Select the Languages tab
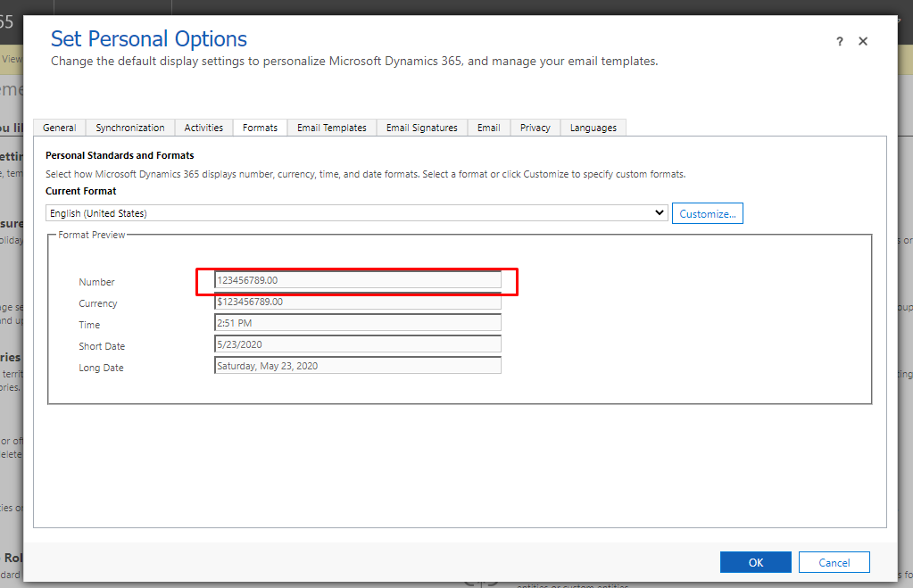 (593, 128)
